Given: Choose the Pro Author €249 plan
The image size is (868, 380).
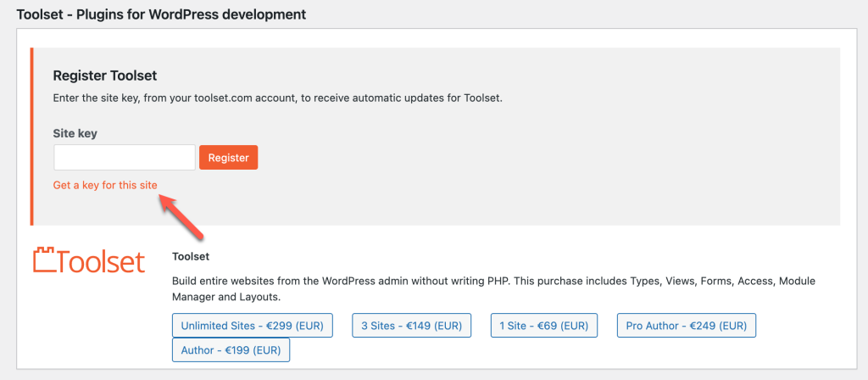Looking at the screenshot, I should [687, 326].
